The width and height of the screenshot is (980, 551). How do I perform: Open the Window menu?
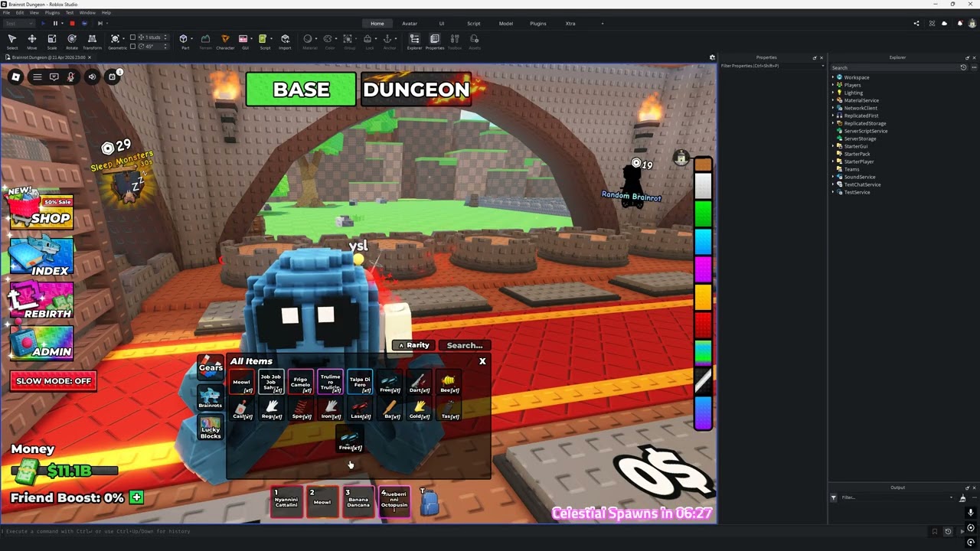[x=88, y=13]
